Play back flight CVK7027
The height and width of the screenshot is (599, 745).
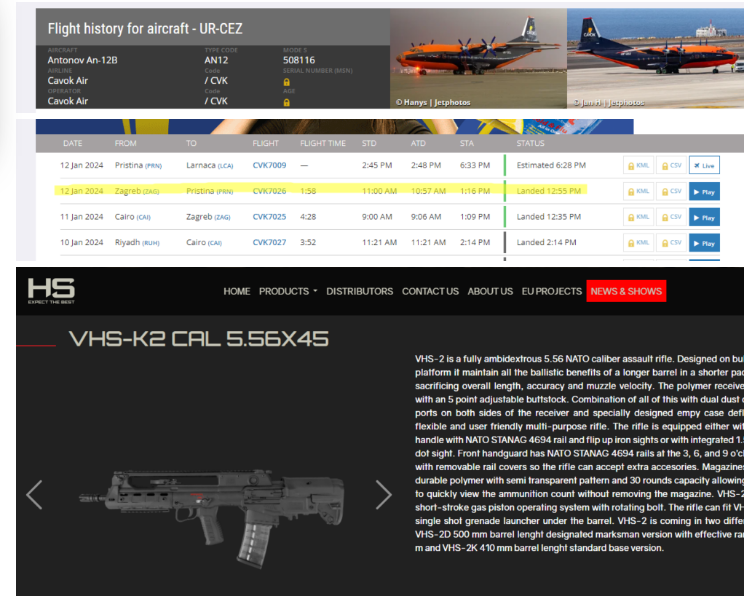click(x=704, y=243)
